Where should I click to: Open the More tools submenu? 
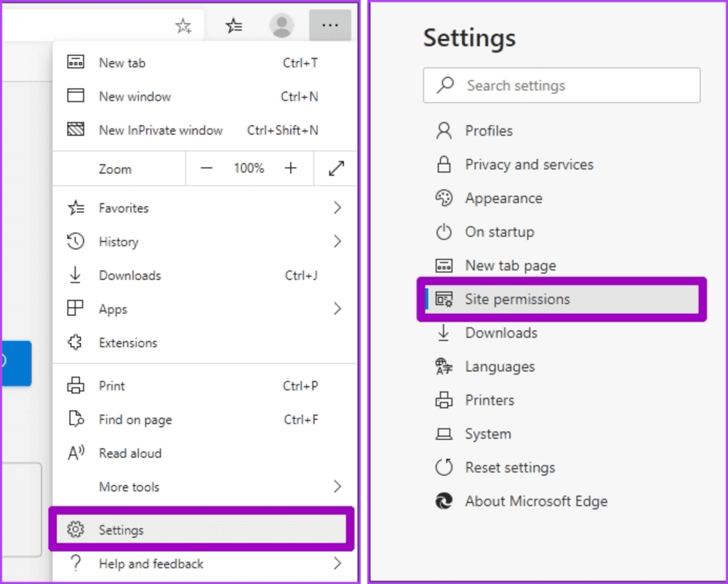point(337,487)
